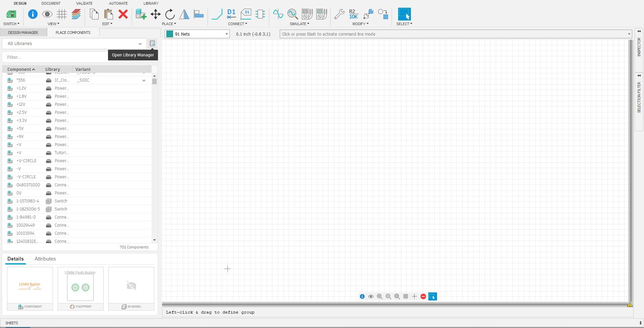Sort by the Library column header
Screen dimensions: 644x328
tap(58, 69)
